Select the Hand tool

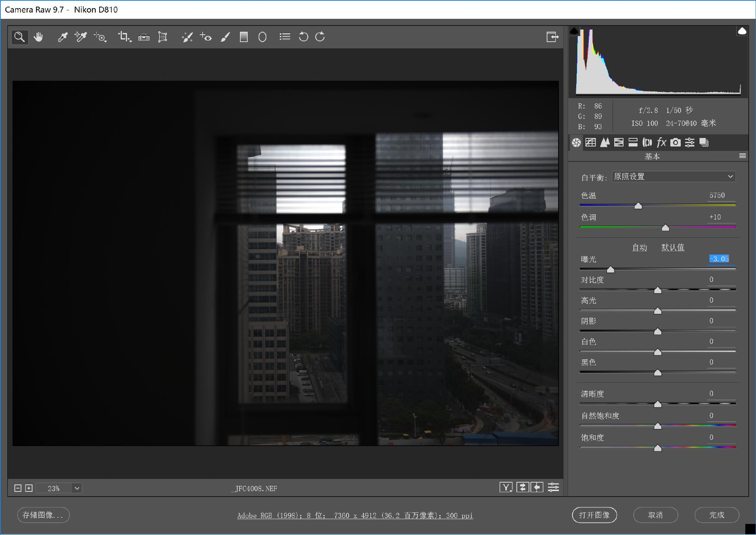38,37
